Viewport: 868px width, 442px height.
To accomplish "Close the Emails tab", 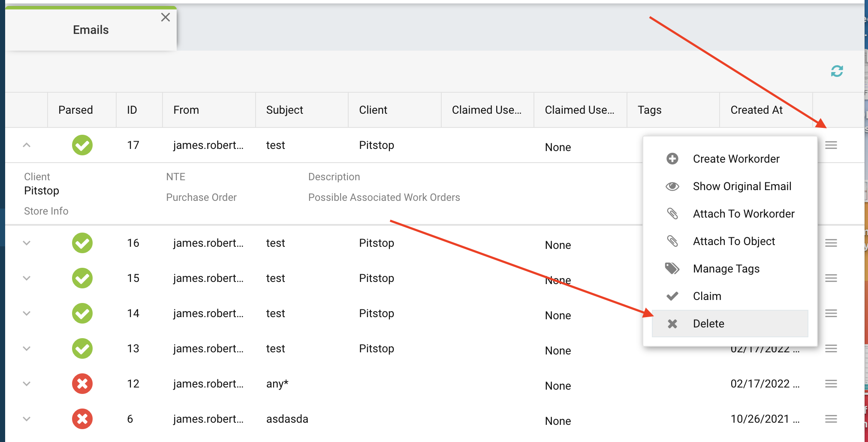I will click(166, 17).
